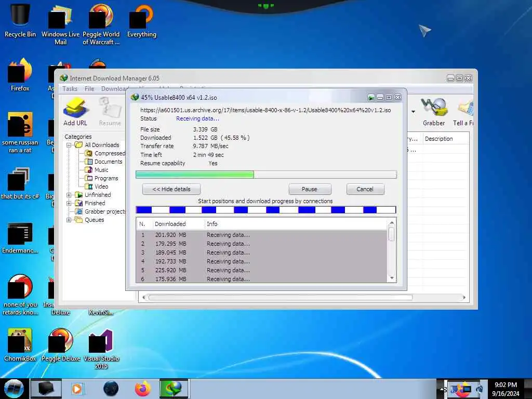Screen dimensions: 532x399
Task: Click the Firefox taskbar icon
Action: [143, 389]
